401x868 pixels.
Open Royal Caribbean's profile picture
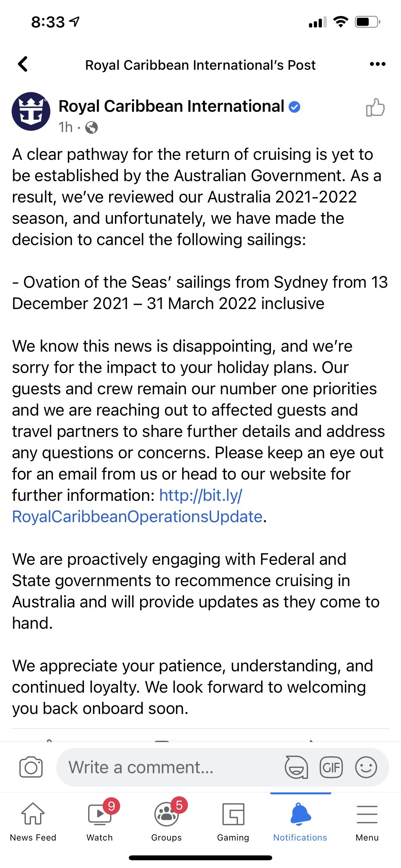coord(31,111)
